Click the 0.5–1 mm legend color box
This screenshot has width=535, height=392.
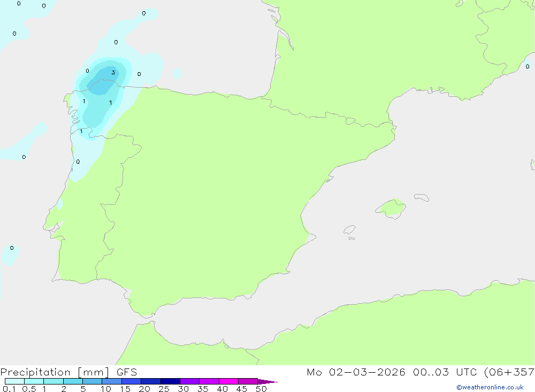click(x=34, y=381)
